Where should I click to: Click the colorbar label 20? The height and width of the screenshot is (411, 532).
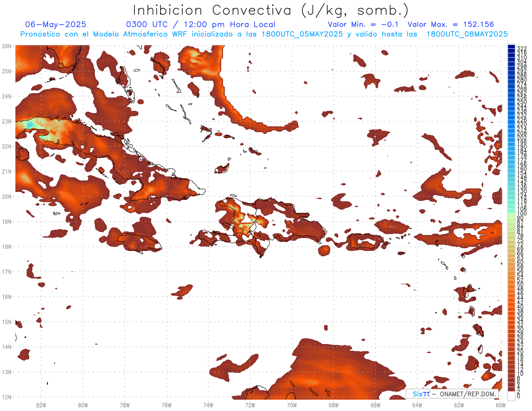(x=520, y=351)
